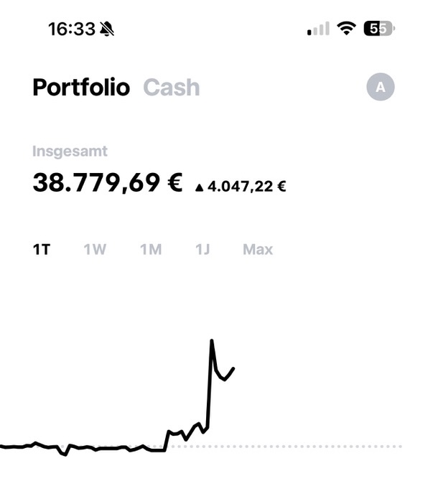
Task: Choose the 1M chart period
Action: [x=151, y=250]
